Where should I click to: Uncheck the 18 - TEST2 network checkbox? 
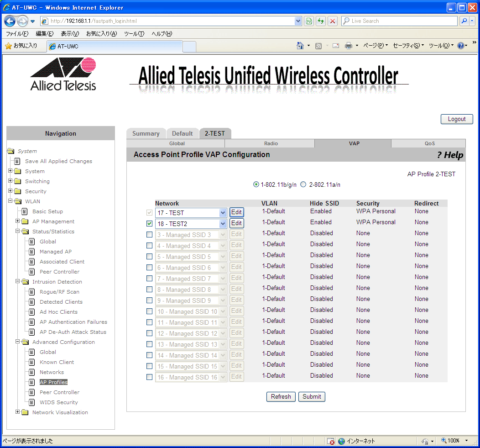pos(149,224)
